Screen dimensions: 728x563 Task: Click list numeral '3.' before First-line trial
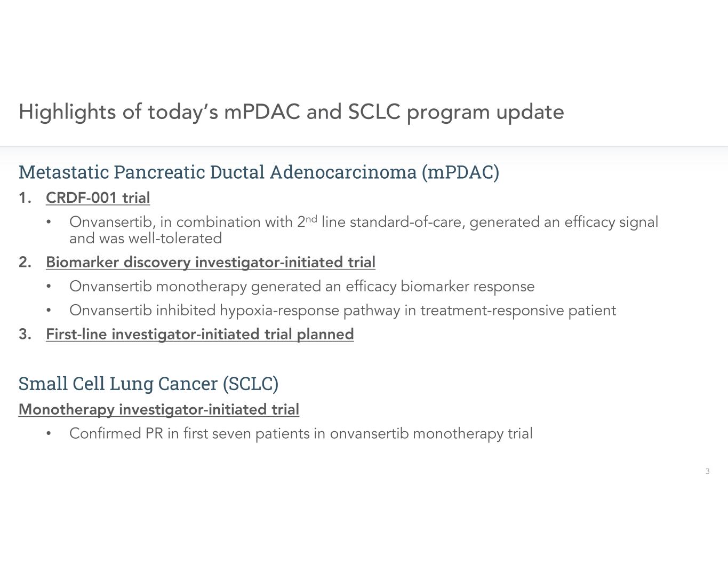coord(25,334)
